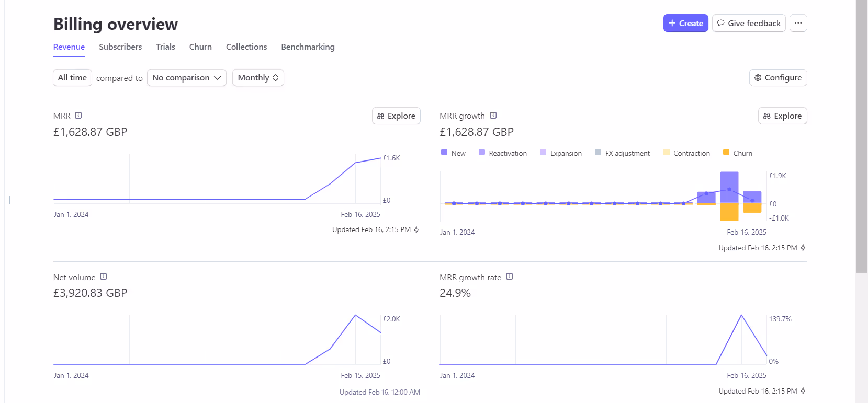
Task: Click the Give feedback button
Action: pyautogui.click(x=749, y=23)
